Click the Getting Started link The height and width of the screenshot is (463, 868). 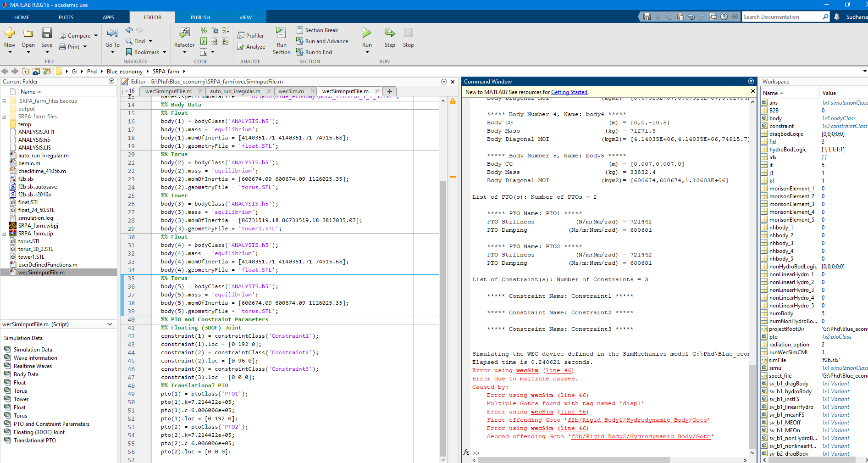coord(569,92)
